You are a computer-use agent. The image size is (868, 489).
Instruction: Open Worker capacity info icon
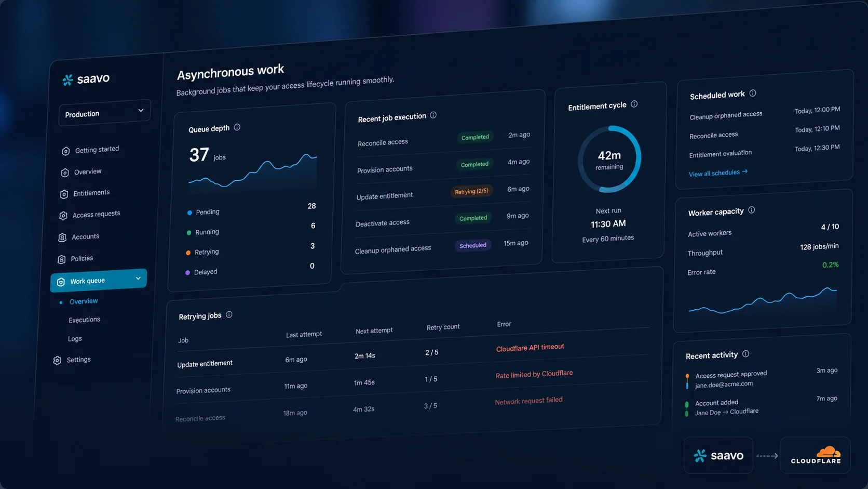pyautogui.click(x=752, y=210)
